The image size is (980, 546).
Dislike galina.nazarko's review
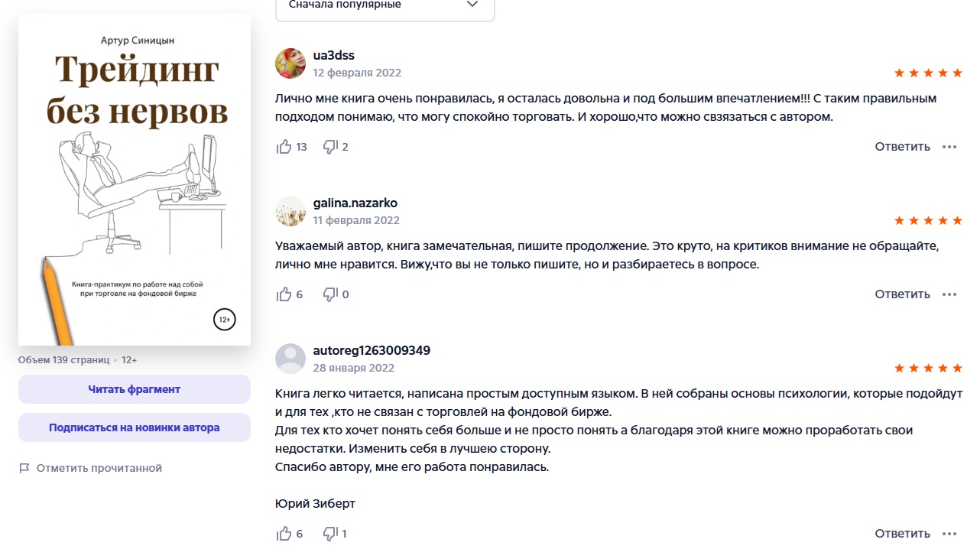click(x=330, y=294)
